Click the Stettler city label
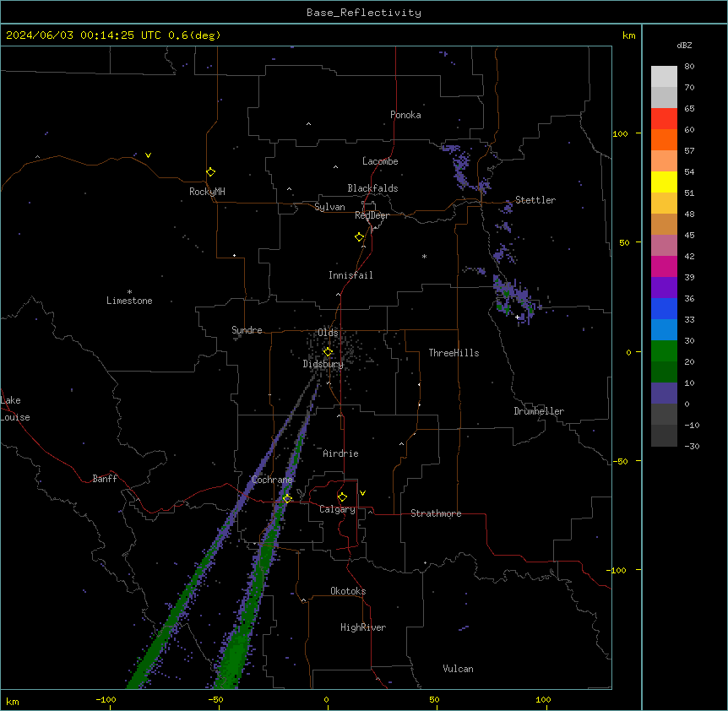 [535, 200]
